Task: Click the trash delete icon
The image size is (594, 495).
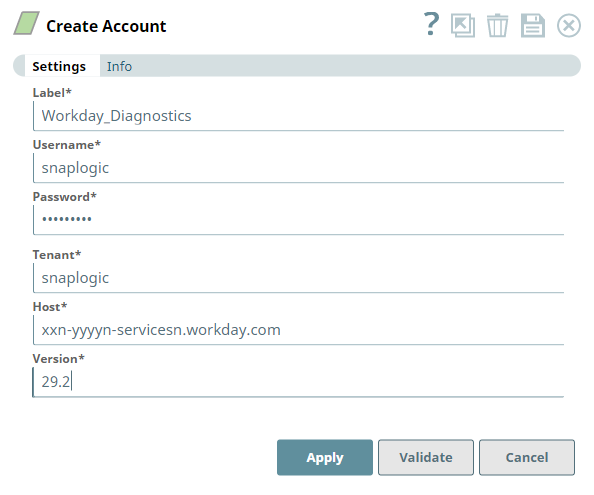Action: click(x=497, y=25)
